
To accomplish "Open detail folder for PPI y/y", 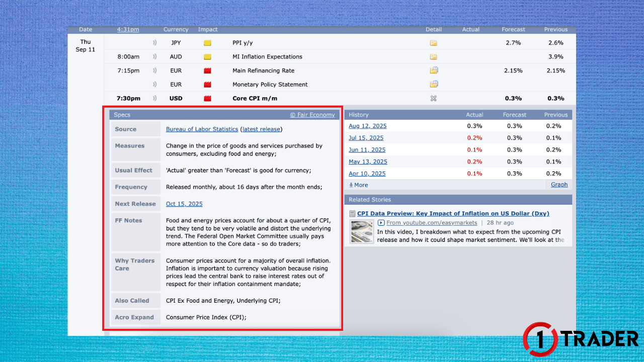I will (x=433, y=43).
